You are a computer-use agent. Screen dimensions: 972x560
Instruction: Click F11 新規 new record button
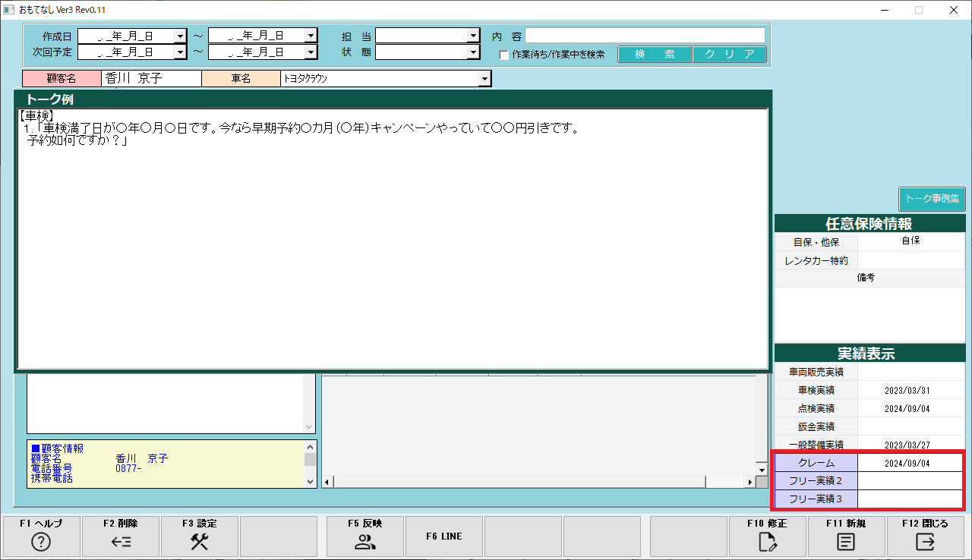click(846, 536)
